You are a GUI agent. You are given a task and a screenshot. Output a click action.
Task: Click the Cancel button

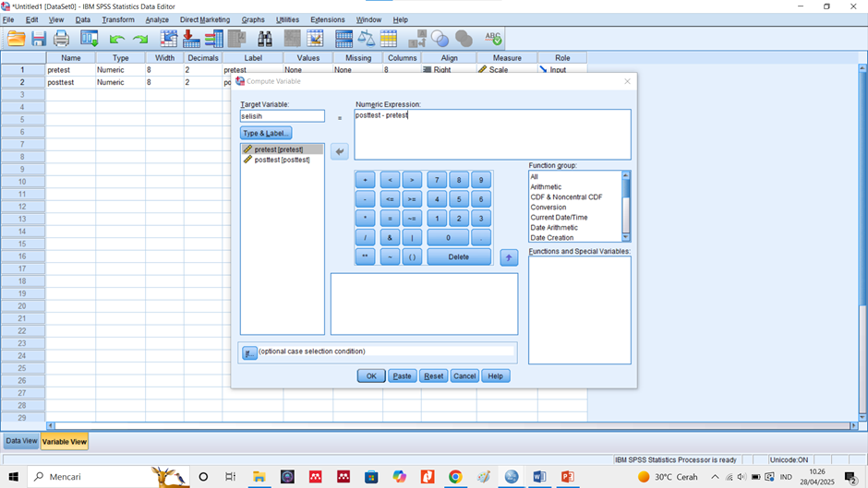click(464, 376)
